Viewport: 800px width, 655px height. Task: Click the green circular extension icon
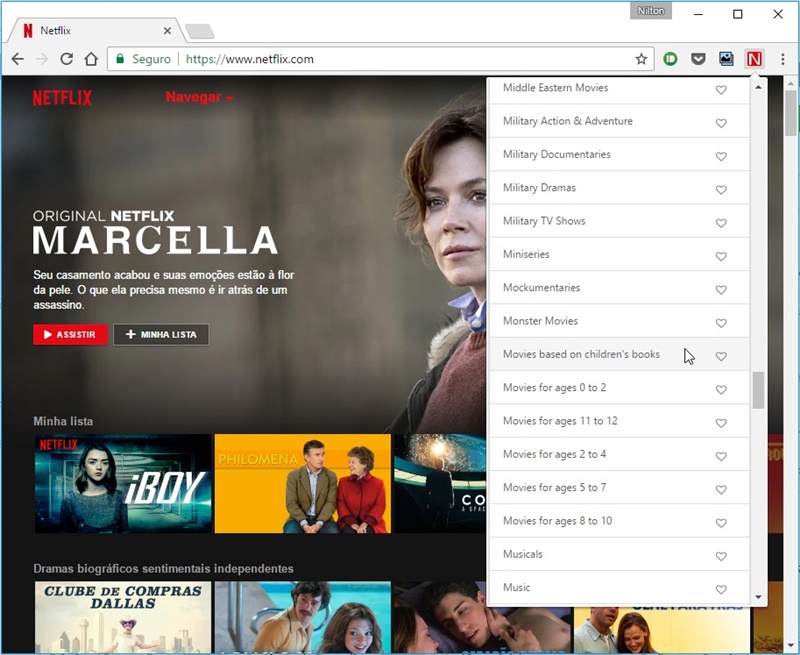click(670, 59)
